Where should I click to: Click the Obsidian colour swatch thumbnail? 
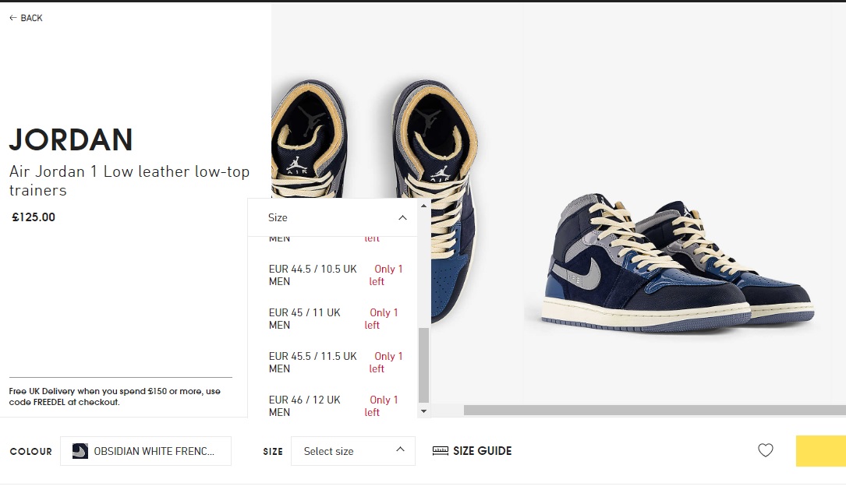click(x=80, y=451)
